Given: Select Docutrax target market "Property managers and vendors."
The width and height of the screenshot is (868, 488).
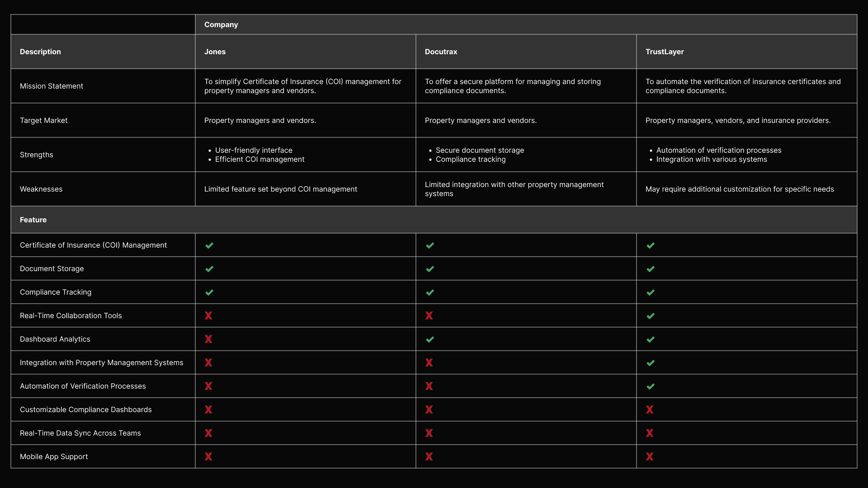Looking at the screenshot, I should (481, 120).
